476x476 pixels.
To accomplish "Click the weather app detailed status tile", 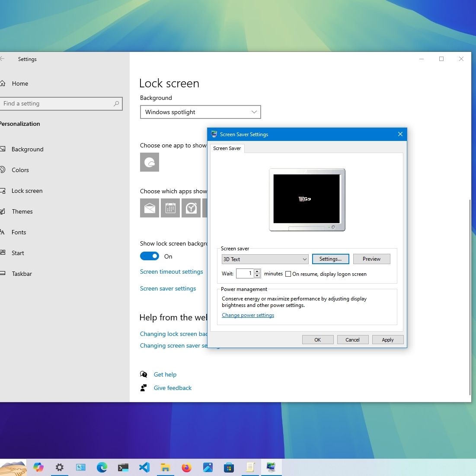I will pyautogui.click(x=149, y=162).
